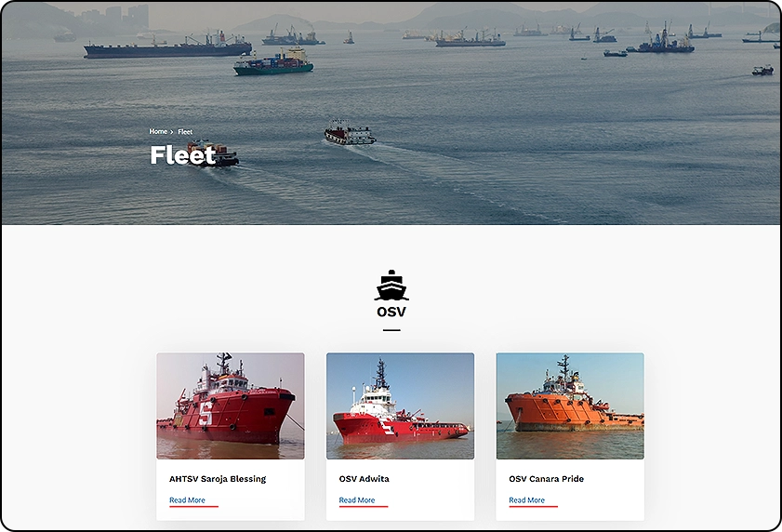782x532 pixels.
Task: Go to the Home breadcrumb link
Action: click(x=158, y=131)
